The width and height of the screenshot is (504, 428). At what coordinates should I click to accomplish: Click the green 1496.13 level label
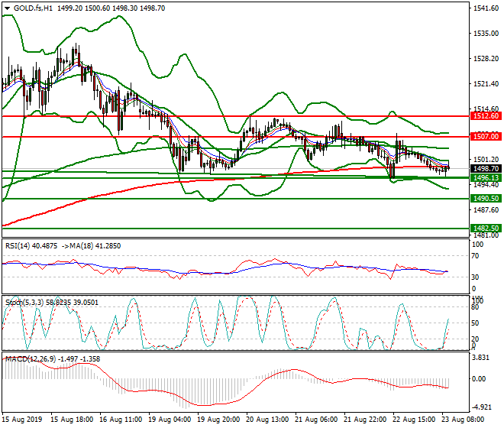(486, 178)
